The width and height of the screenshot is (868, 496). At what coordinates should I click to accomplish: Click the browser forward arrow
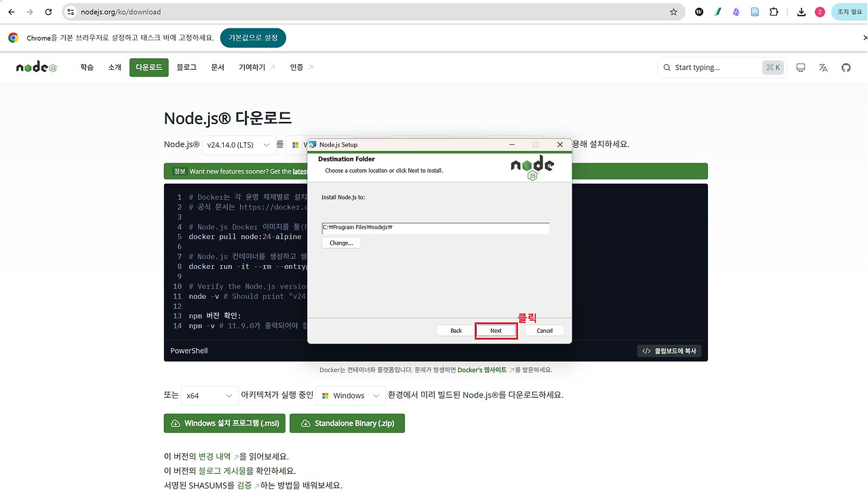point(29,12)
